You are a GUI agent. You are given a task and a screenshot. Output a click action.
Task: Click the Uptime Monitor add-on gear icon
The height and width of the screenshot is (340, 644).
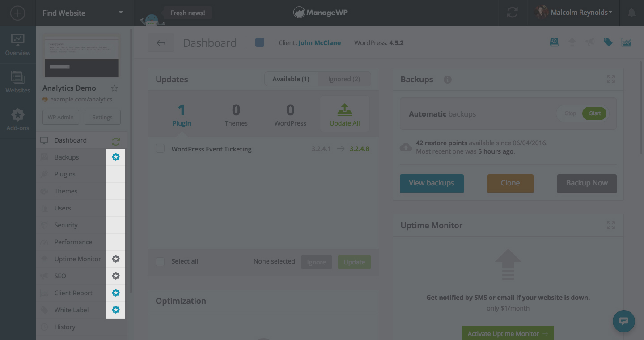(x=116, y=259)
